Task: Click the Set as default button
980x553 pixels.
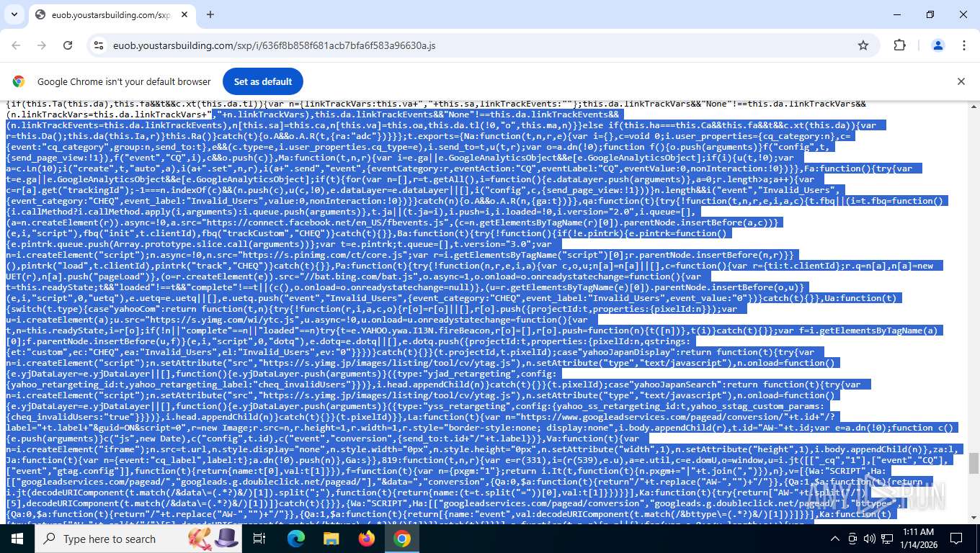Action: pos(263,81)
